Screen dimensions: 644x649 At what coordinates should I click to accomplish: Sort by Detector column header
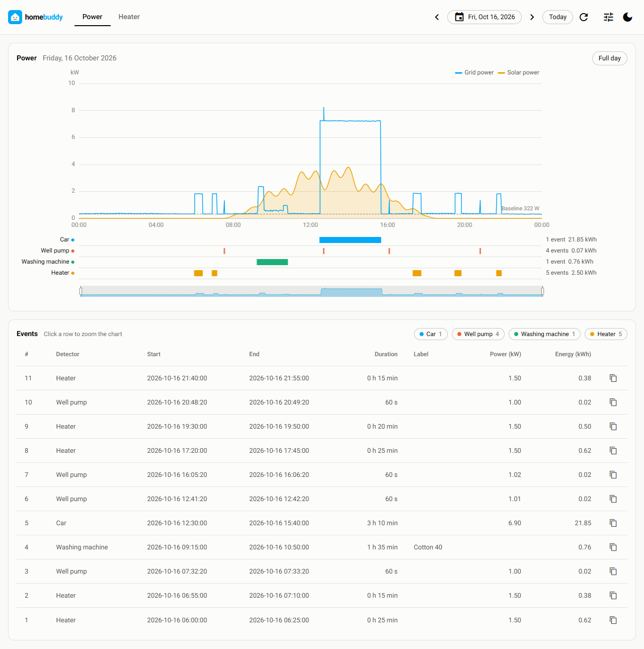pyautogui.click(x=67, y=354)
